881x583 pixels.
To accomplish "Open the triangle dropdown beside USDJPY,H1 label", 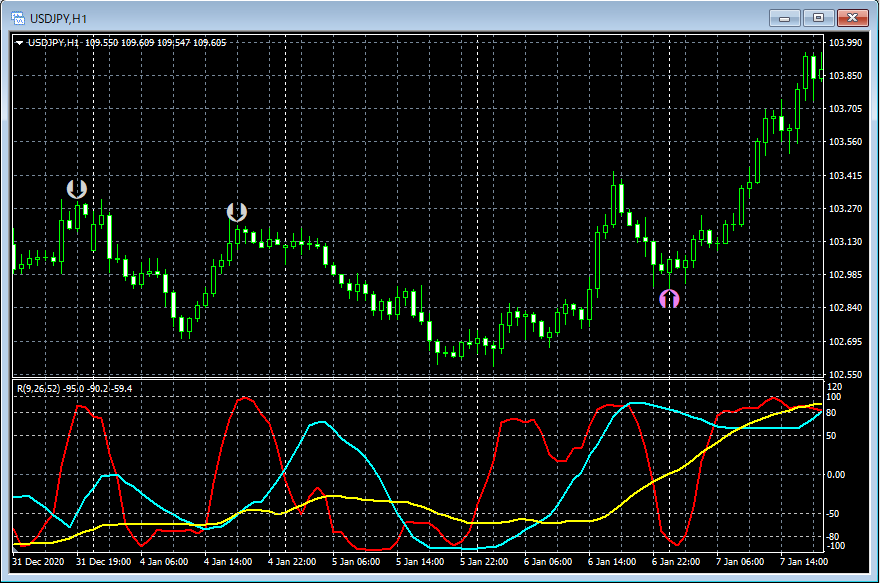I will tap(19, 42).
